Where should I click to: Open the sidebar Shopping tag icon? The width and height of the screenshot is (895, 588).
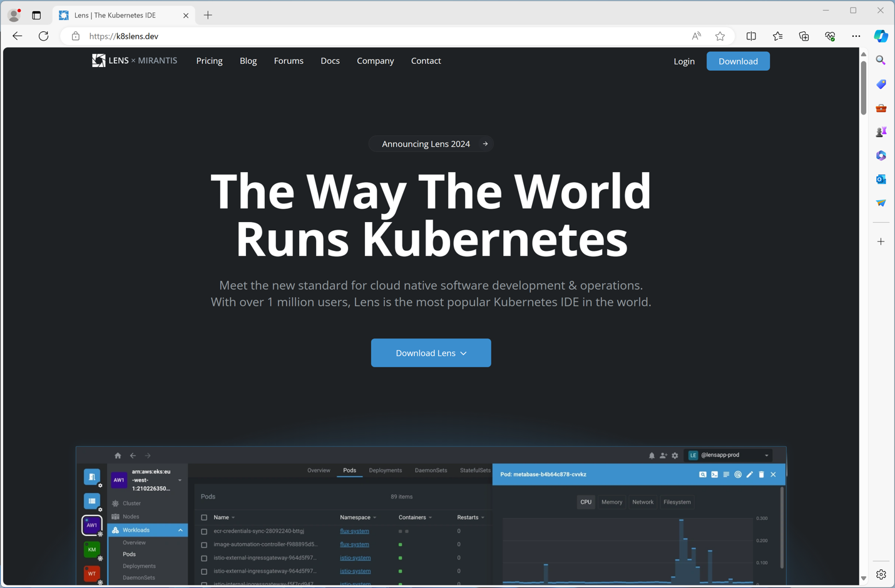[881, 84]
